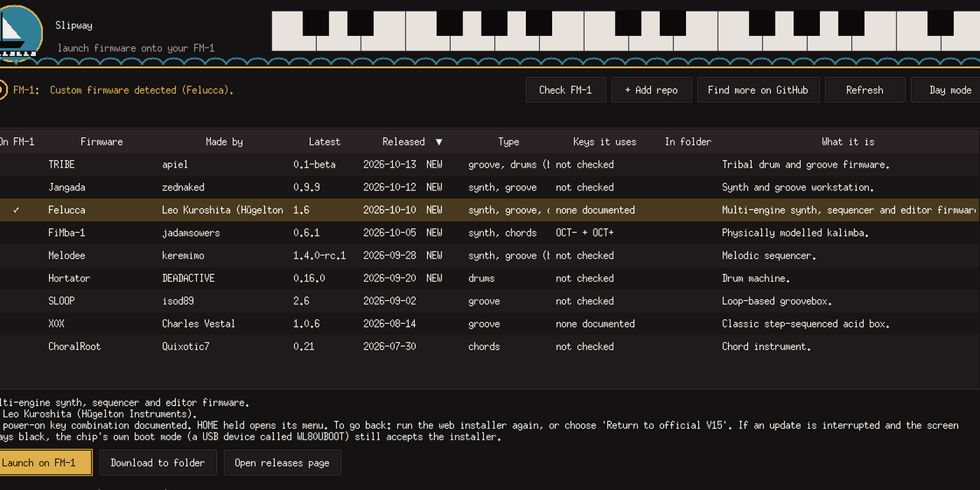Screen dimensions: 980x490
Task: Select the XOX firmware row
Action: click(x=490, y=324)
